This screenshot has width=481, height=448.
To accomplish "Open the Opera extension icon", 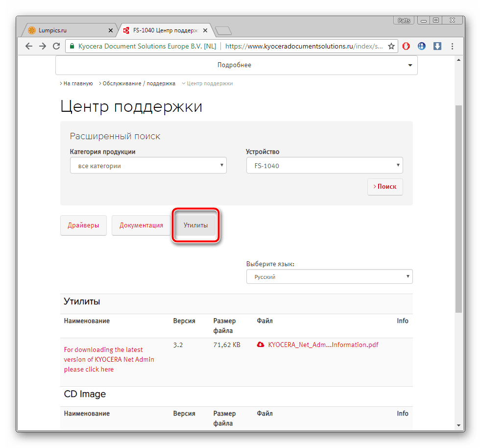I will coord(406,46).
